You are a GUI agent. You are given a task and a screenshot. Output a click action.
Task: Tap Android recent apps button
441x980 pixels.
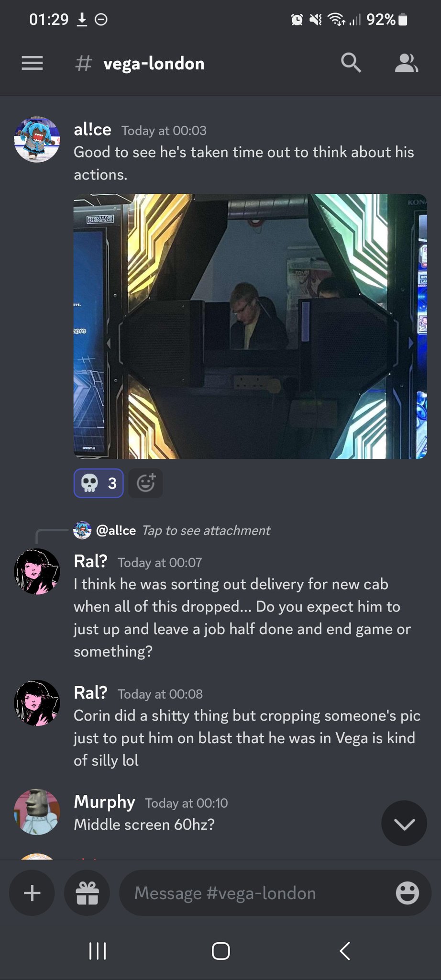click(x=98, y=951)
